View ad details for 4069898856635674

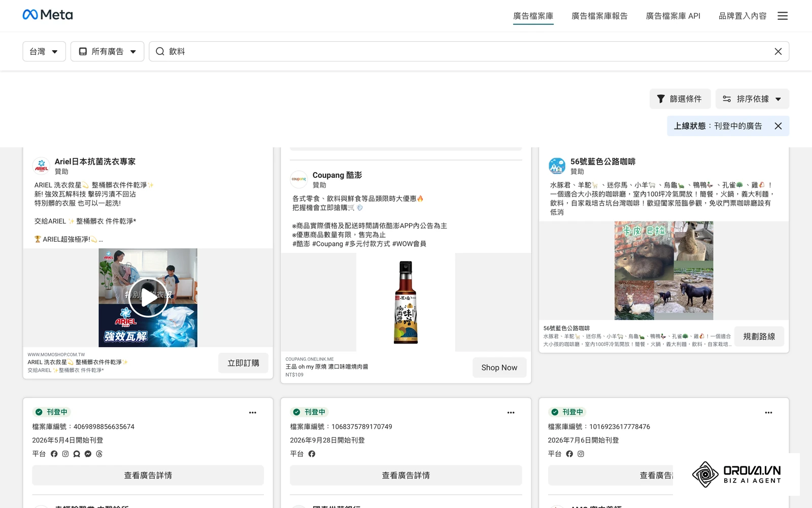pyautogui.click(x=148, y=475)
